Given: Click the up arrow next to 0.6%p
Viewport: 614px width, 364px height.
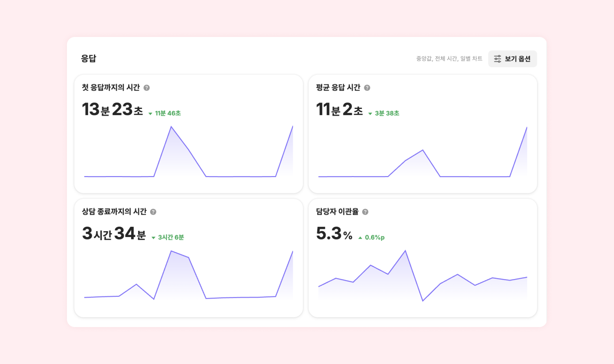Looking at the screenshot, I should click(360, 237).
